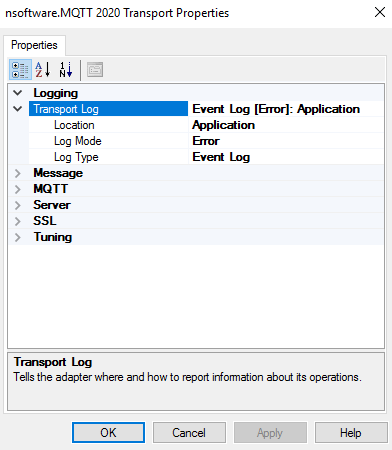Open Help for transport properties
The height and width of the screenshot is (450, 392).
coord(351,433)
